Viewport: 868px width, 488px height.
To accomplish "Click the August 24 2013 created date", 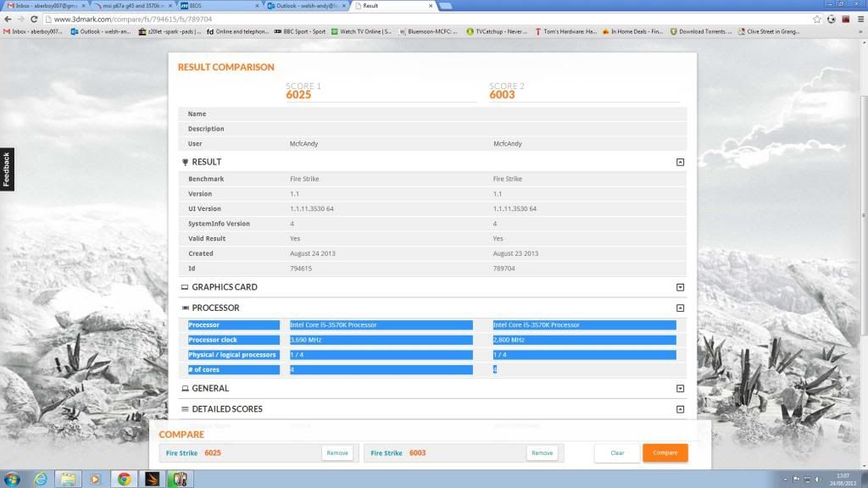I will point(312,253).
